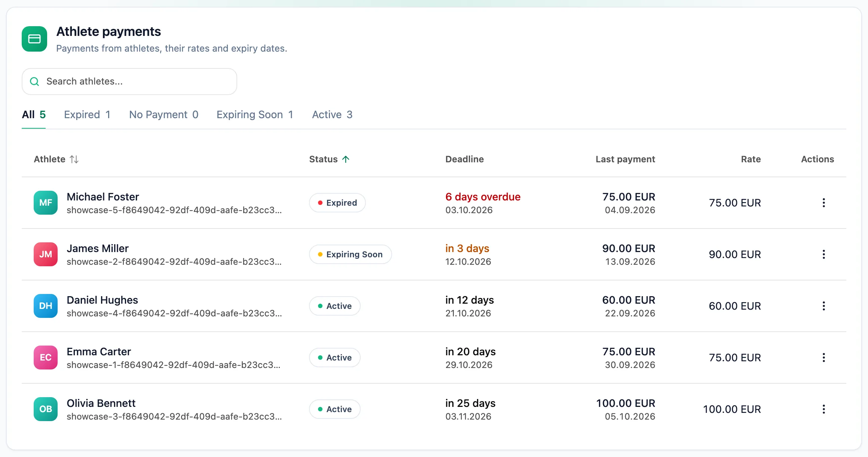Click the Status column ascending arrow
Image resolution: width=868 pixels, height=457 pixels.
tap(346, 159)
